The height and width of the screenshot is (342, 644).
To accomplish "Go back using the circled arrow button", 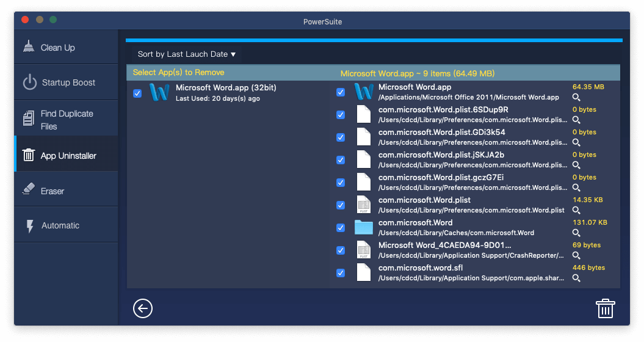I will (x=143, y=308).
